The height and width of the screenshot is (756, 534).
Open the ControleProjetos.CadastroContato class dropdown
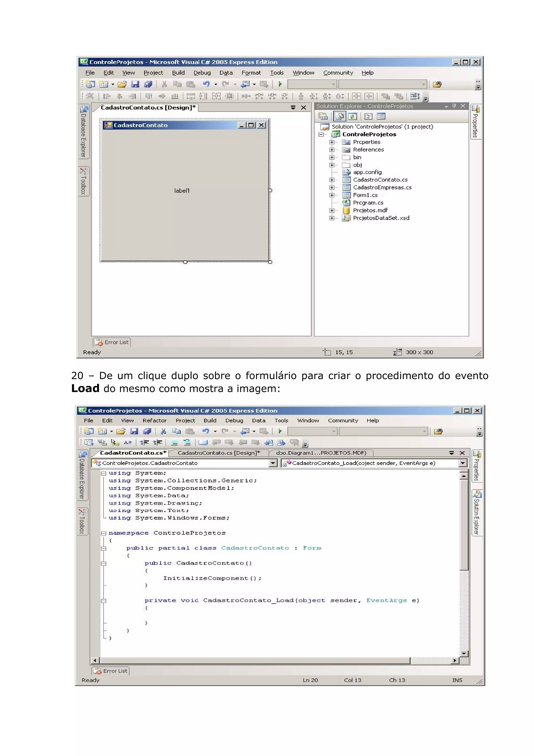point(273,463)
